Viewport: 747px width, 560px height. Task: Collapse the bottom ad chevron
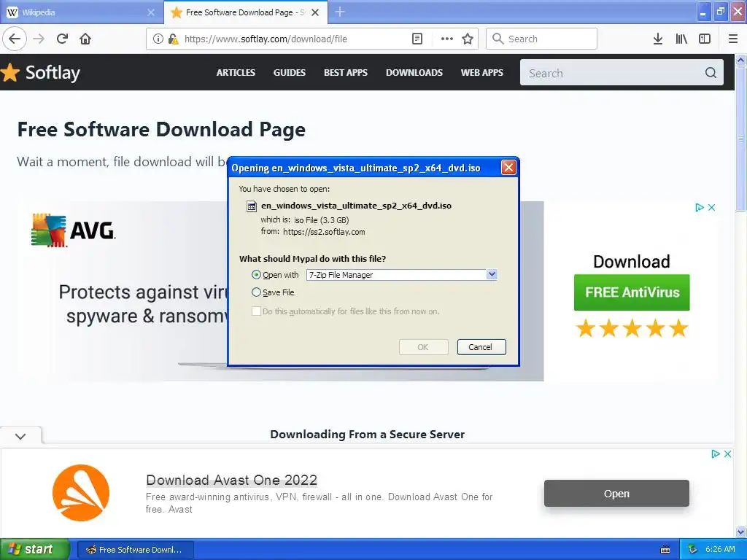20,436
